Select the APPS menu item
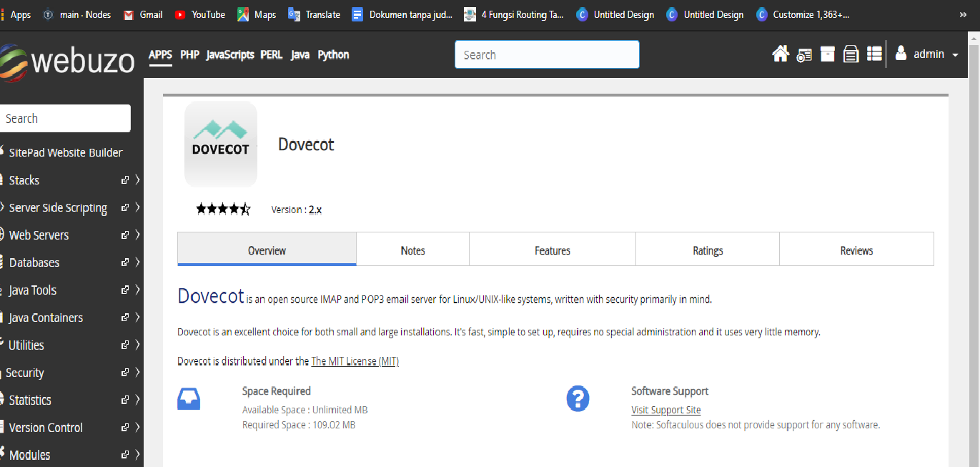980x467 pixels. coord(161,54)
